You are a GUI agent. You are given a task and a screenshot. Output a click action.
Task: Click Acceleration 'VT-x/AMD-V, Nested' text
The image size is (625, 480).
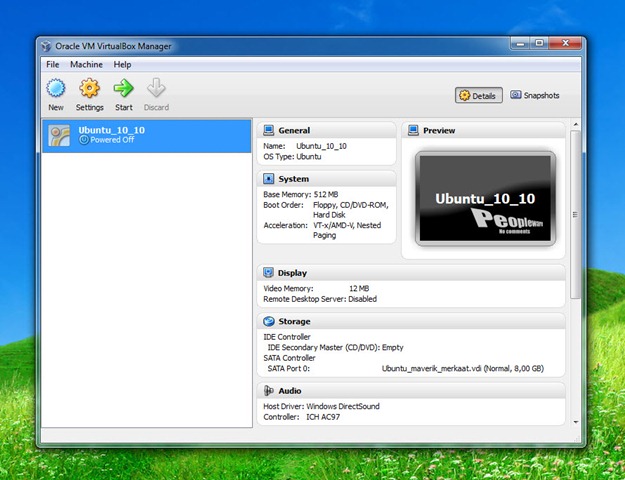pos(347,226)
